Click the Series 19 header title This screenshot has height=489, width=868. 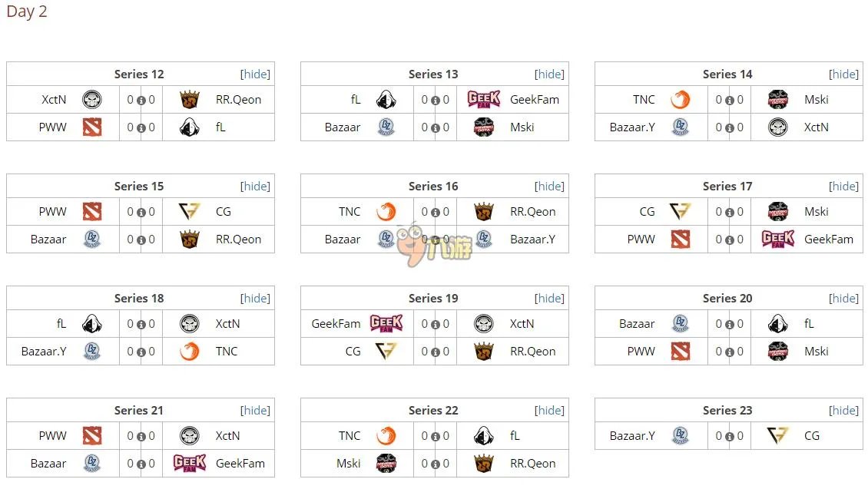pyautogui.click(x=433, y=299)
